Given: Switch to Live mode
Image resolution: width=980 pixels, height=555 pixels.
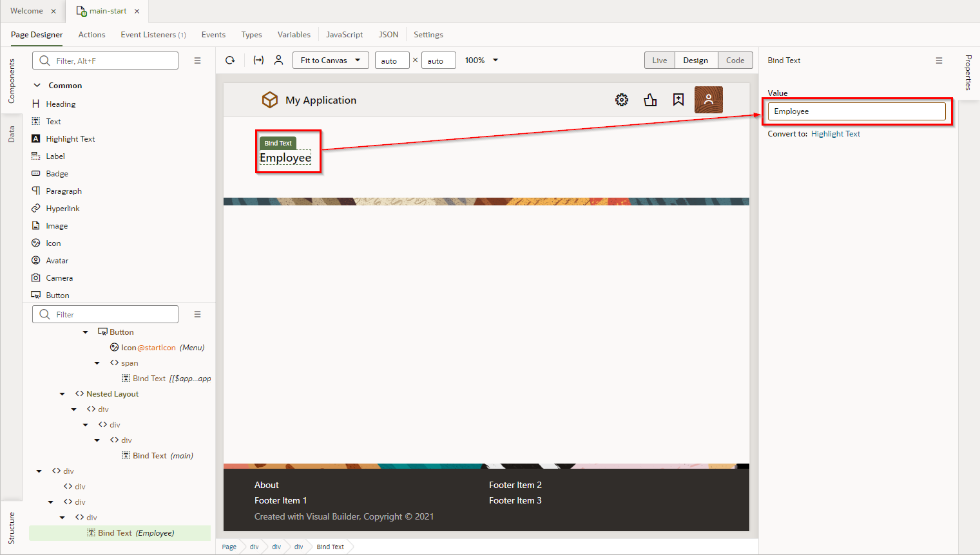Looking at the screenshot, I should tap(659, 61).
